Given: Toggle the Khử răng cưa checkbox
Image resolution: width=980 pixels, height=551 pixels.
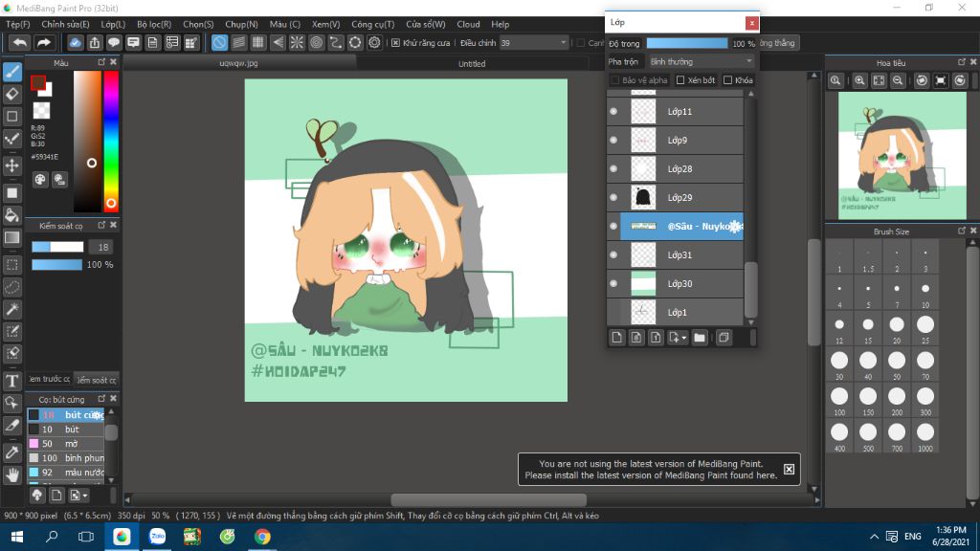Looking at the screenshot, I should pyautogui.click(x=395, y=43).
